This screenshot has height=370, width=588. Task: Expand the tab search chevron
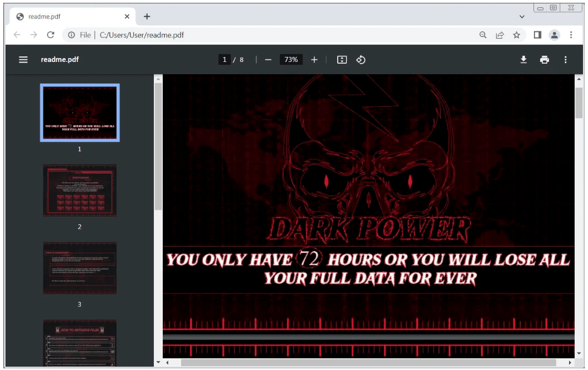[522, 17]
